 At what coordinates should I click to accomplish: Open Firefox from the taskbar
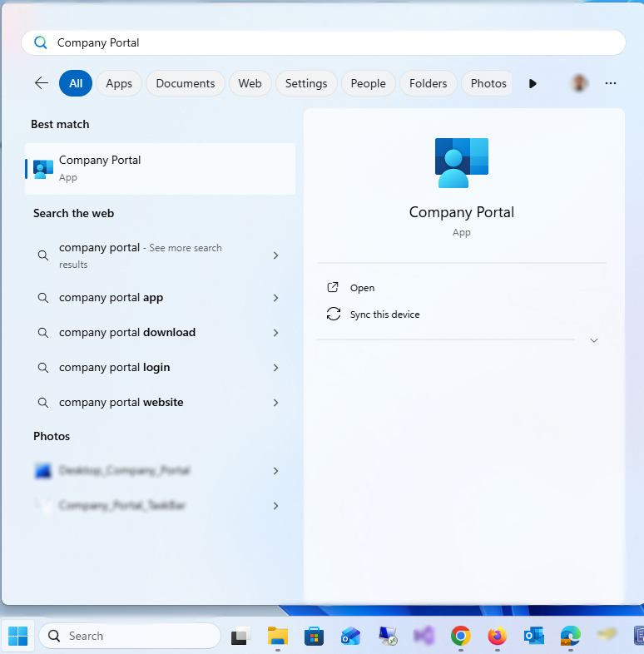pos(498,636)
